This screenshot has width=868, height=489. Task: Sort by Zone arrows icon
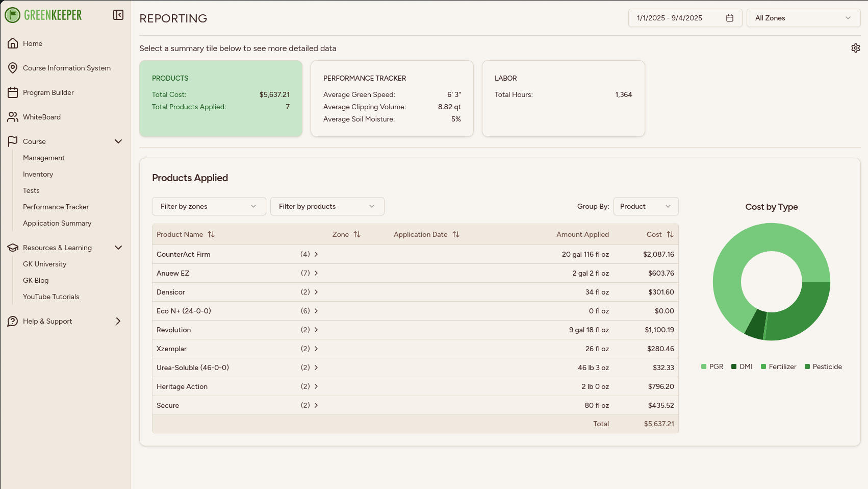click(x=357, y=234)
